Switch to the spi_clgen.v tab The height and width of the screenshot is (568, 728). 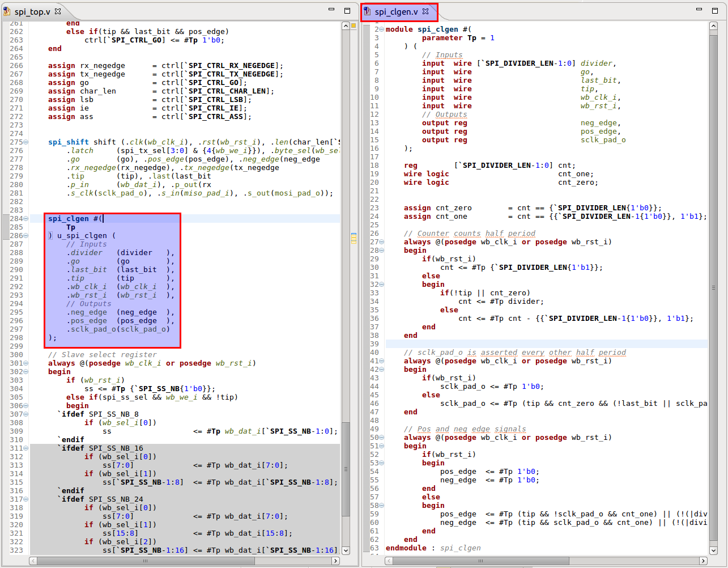[x=397, y=10]
